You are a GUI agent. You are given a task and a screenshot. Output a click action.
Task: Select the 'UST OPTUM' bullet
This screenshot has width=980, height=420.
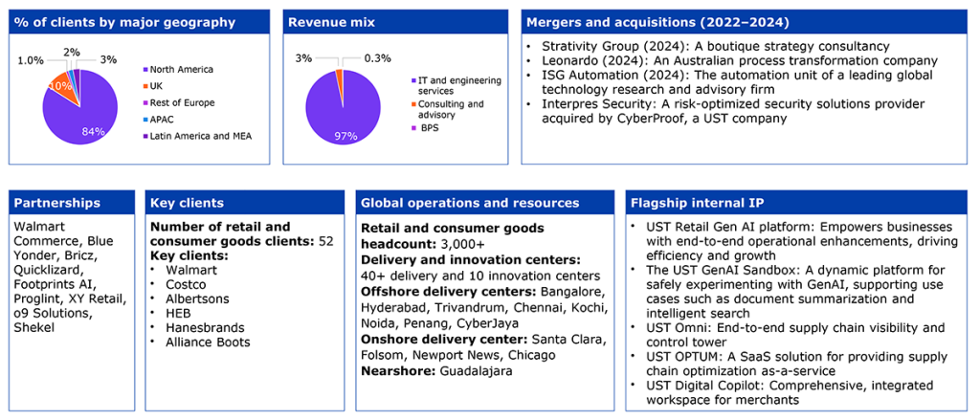[x=789, y=364]
